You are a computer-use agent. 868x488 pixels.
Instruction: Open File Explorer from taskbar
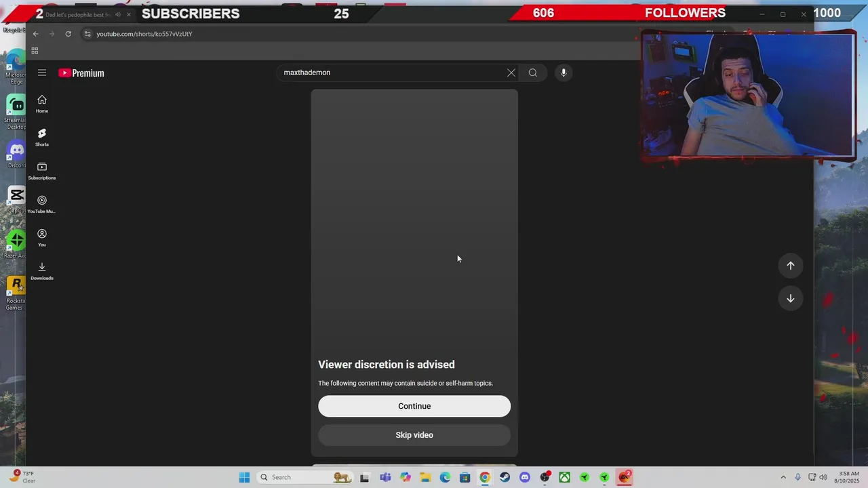click(x=425, y=477)
